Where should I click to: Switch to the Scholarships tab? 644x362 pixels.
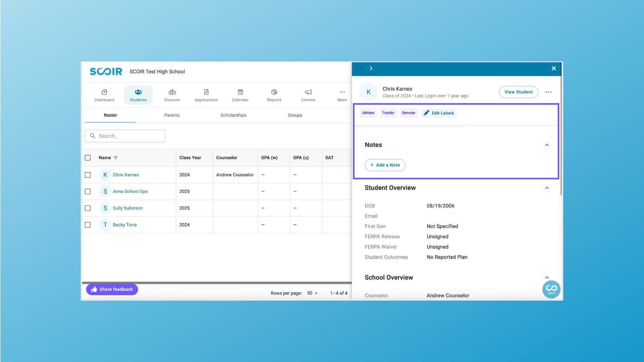(x=233, y=115)
